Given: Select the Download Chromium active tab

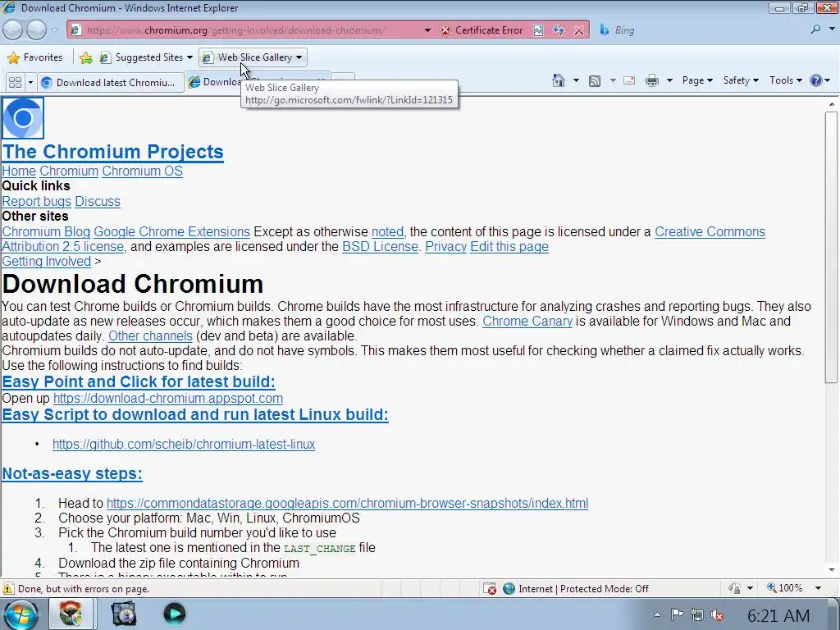Looking at the screenshot, I should tap(214, 81).
